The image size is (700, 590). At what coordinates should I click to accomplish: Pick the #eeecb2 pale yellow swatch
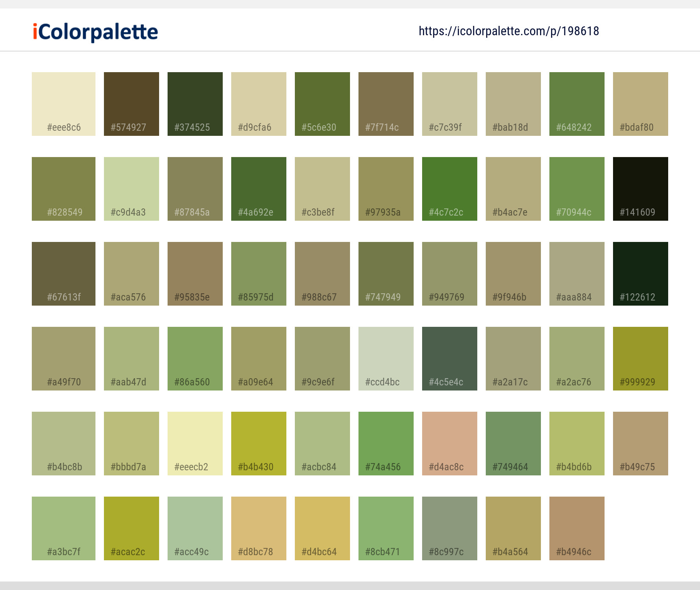(x=195, y=444)
